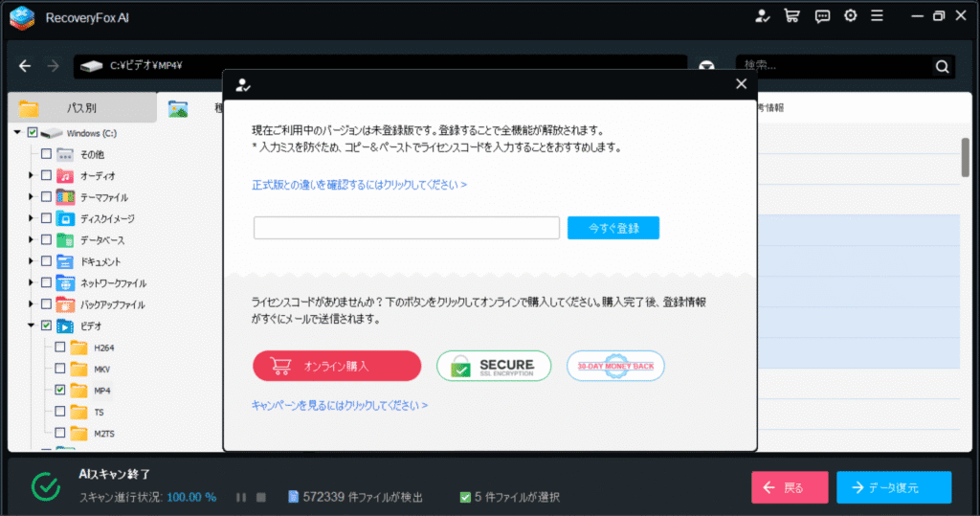Toggle the 5 件ファイルが選択 checkbox
Screen dimensions: 980x516
[465, 497]
